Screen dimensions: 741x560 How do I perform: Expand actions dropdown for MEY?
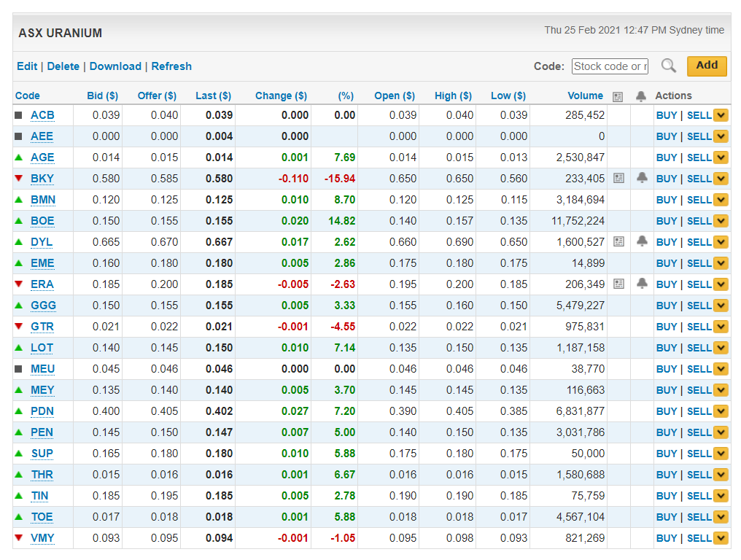pos(721,390)
